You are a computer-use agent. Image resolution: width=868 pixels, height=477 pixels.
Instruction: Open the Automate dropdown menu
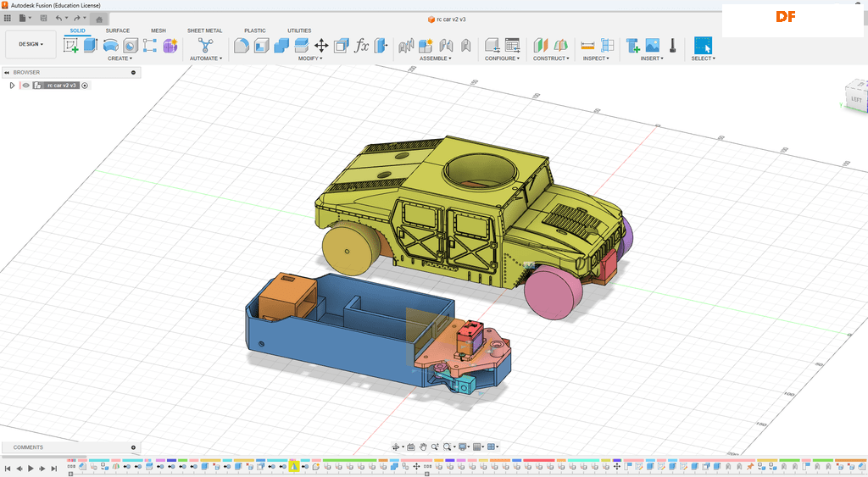[x=205, y=58]
